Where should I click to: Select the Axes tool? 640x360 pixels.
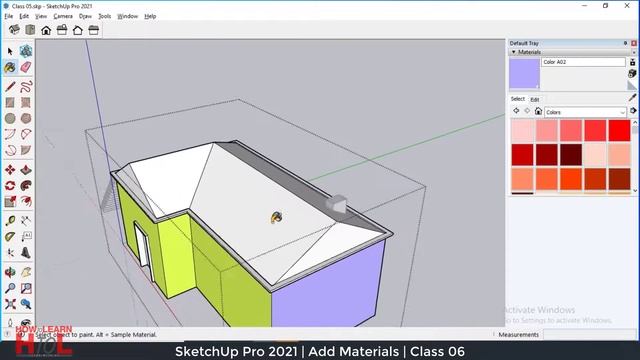(x=10, y=253)
